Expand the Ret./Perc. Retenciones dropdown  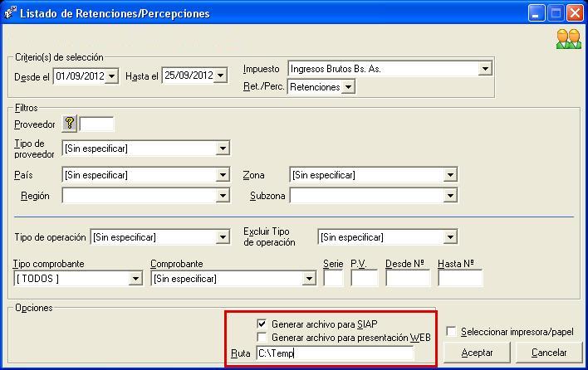(x=348, y=87)
